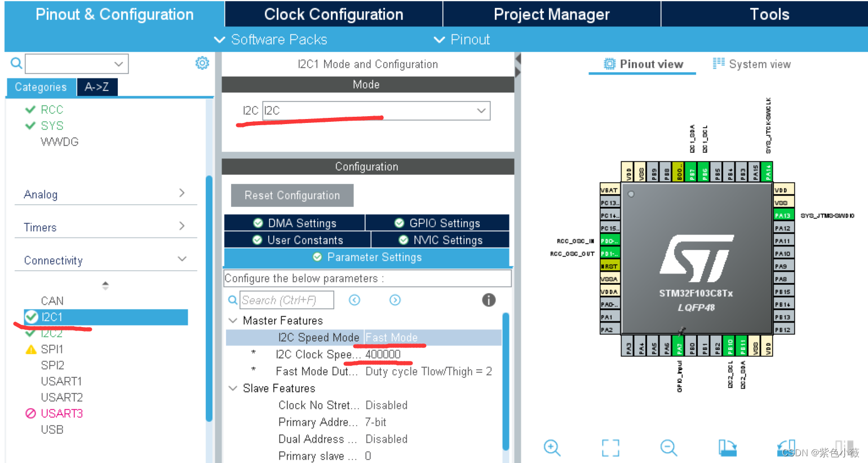This screenshot has width=868, height=463.
Task: Open the DMA Settings tab
Action: coord(295,223)
